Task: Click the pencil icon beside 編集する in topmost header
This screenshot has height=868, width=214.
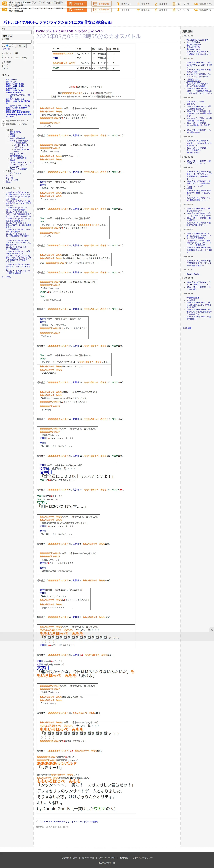Action: coord(156,4)
